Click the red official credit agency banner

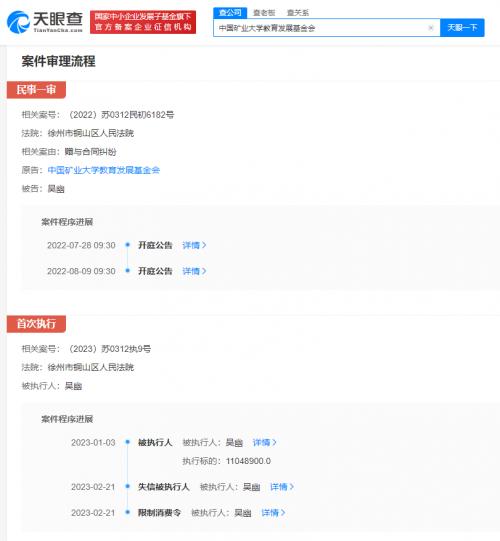[143, 22]
